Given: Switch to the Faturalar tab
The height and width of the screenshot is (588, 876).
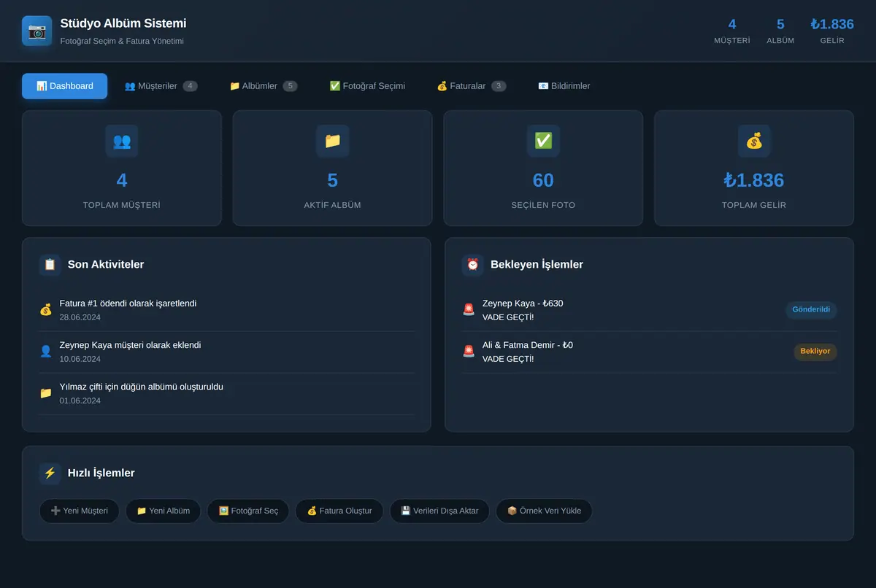Looking at the screenshot, I should point(472,86).
